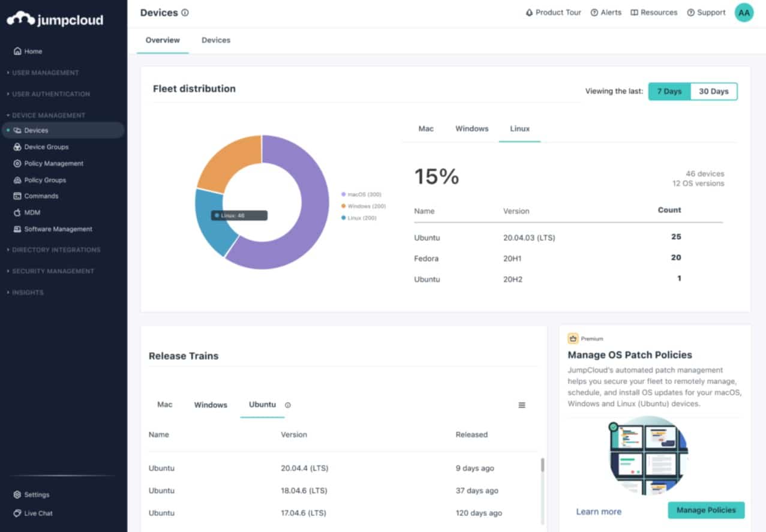Screen dimensions: 766x532
Task: Switch to the Windows fleet tab
Action: [x=471, y=128]
